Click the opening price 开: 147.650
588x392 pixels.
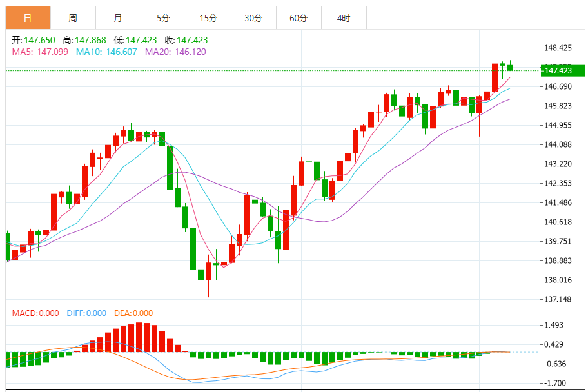(x=34, y=40)
